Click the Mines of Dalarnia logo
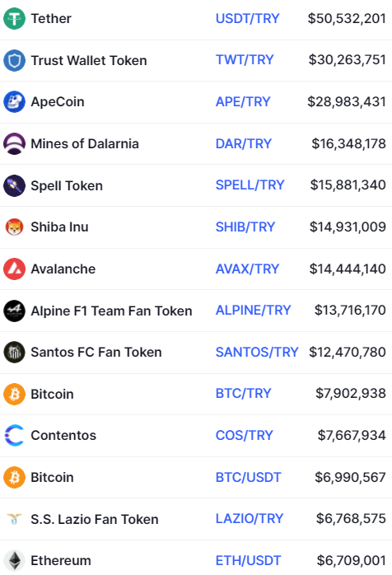392x575 pixels. pyautogui.click(x=14, y=143)
